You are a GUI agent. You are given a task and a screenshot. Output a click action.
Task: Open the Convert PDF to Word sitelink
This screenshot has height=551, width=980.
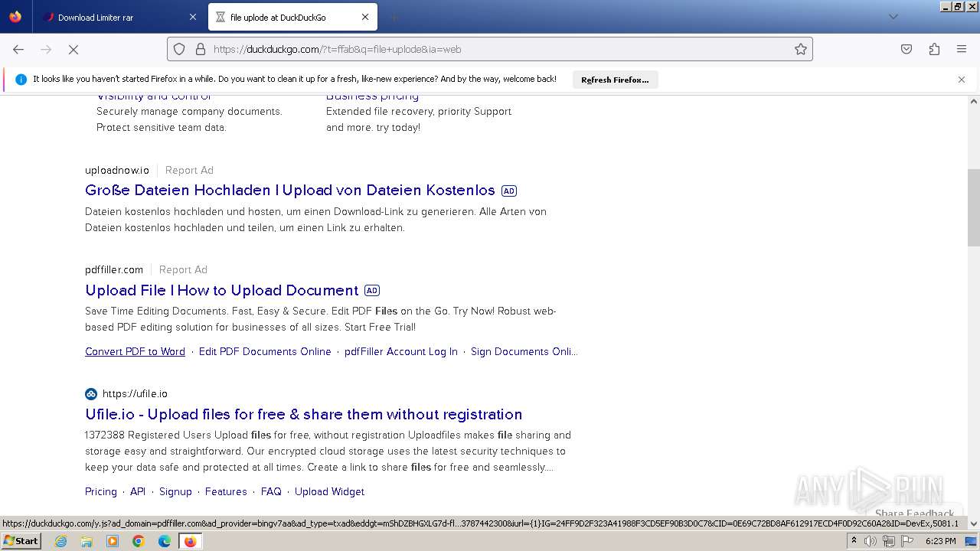(x=135, y=351)
